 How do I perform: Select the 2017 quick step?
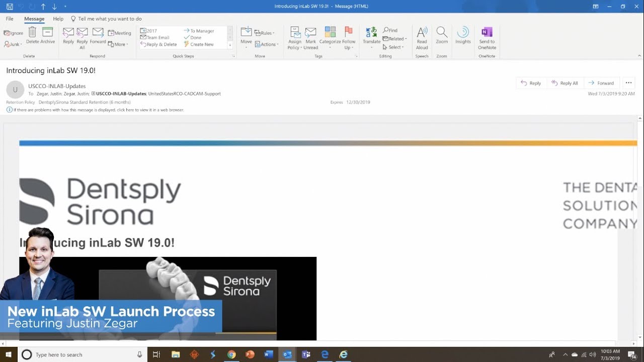(x=148, y=31)
